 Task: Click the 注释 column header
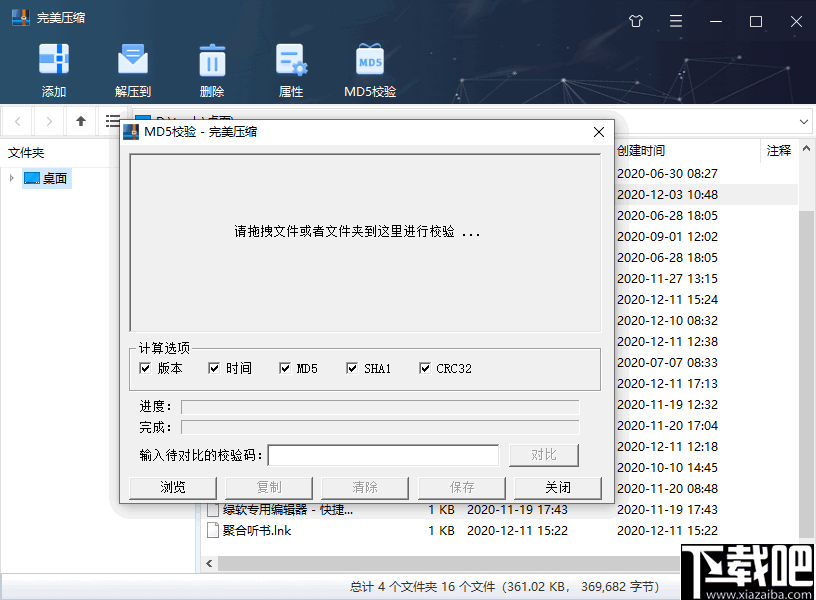pos(779,151)
